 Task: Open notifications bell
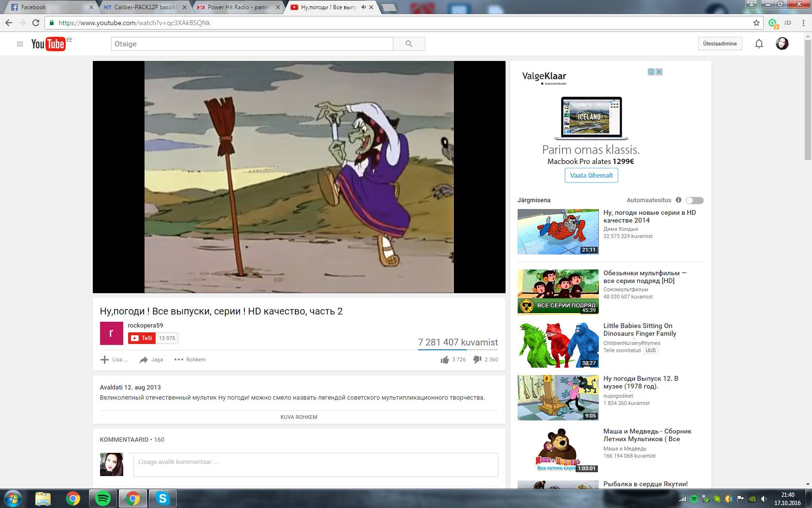pos(759,44)
